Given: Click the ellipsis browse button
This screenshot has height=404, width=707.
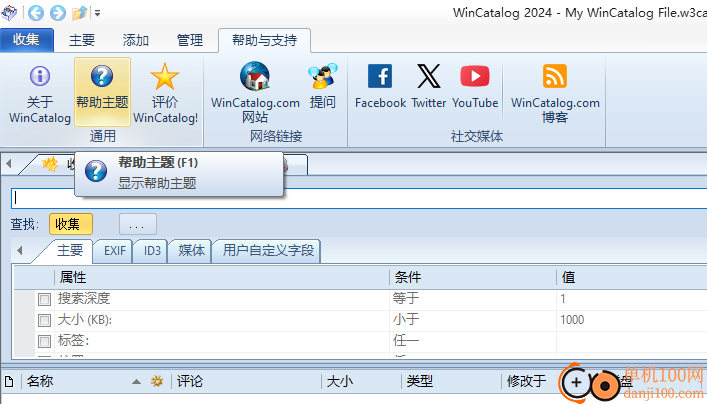Looking at the screenshot, I should 138,224.
